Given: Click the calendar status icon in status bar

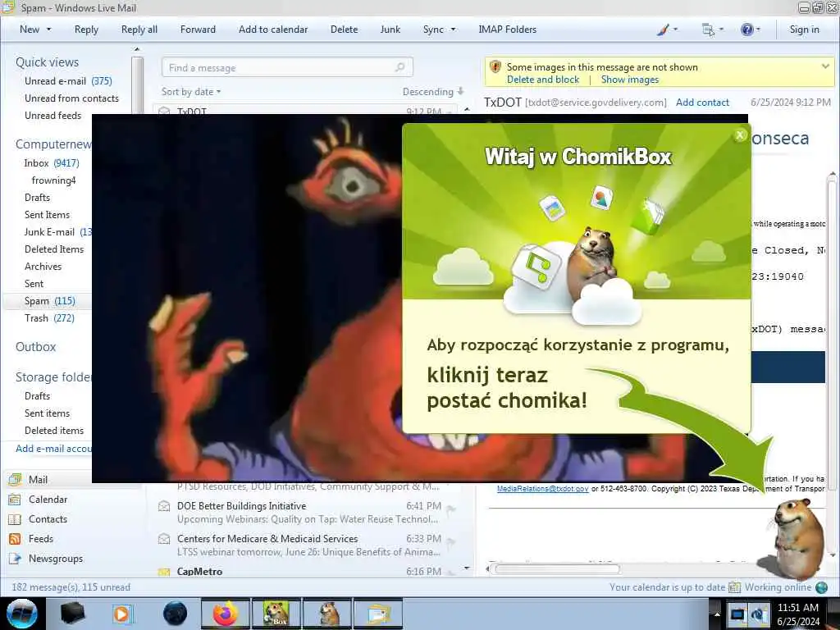Looking at the screenshot, I should click(734, 587).
